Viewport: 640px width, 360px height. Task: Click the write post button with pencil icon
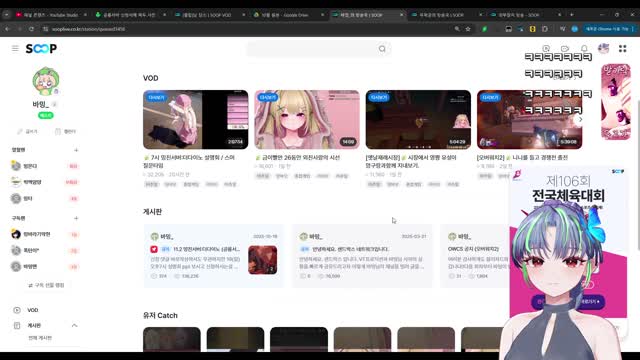point(27,131)
